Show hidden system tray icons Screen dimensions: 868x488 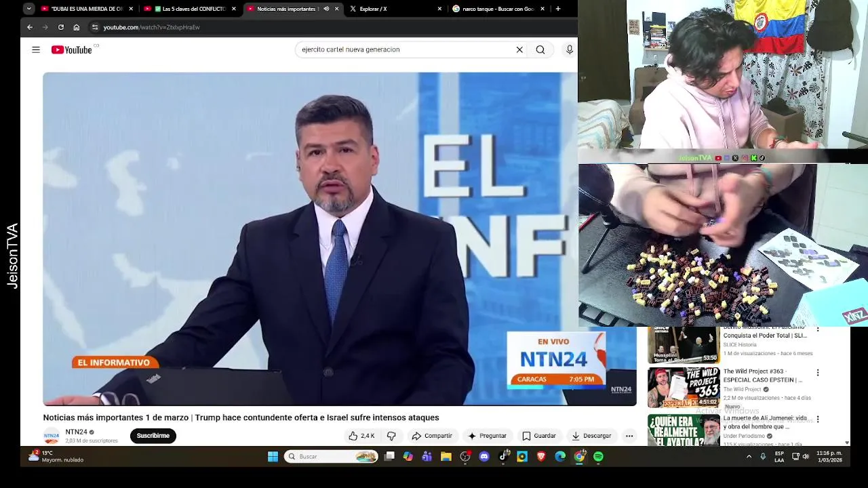pyautogui.click(x=749, y=457)
